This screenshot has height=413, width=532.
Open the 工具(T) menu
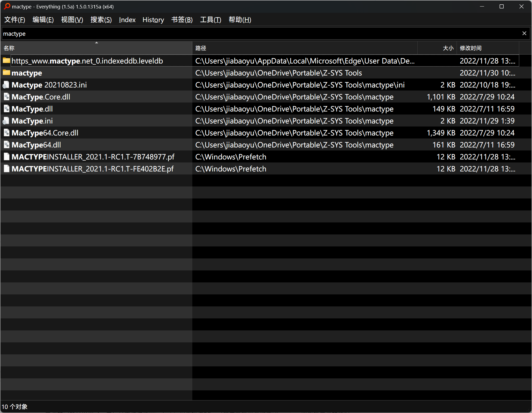pyautogui.click(x=210, y=20)
